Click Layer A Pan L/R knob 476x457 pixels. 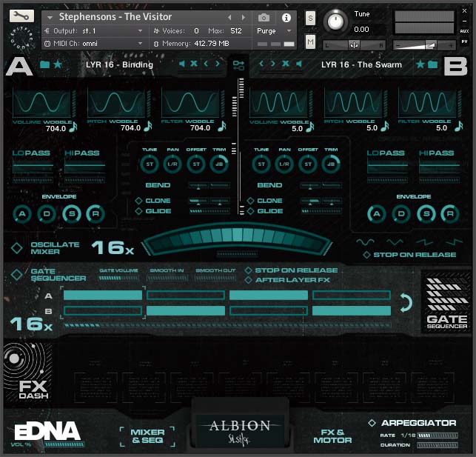(172, 164)
